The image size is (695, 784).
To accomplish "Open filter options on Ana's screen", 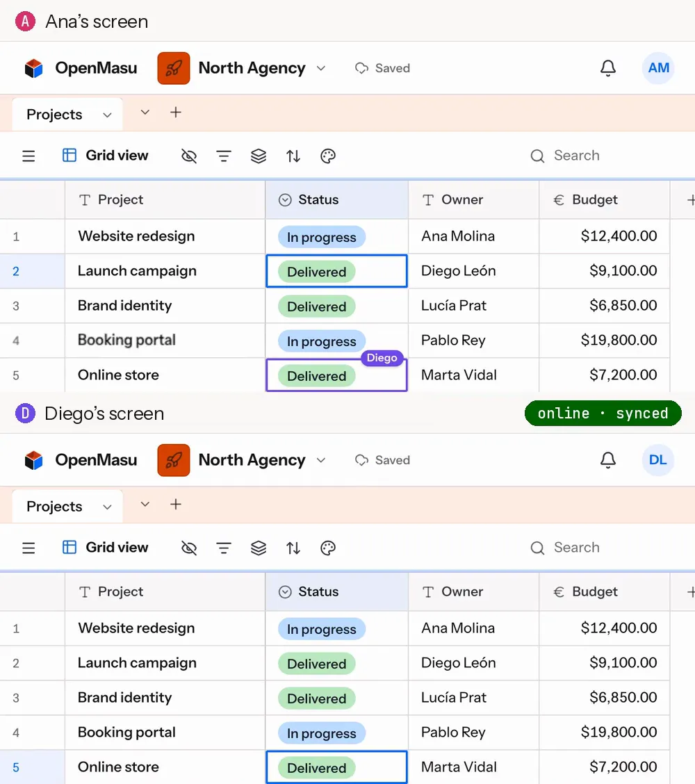I will coord(224,156).
